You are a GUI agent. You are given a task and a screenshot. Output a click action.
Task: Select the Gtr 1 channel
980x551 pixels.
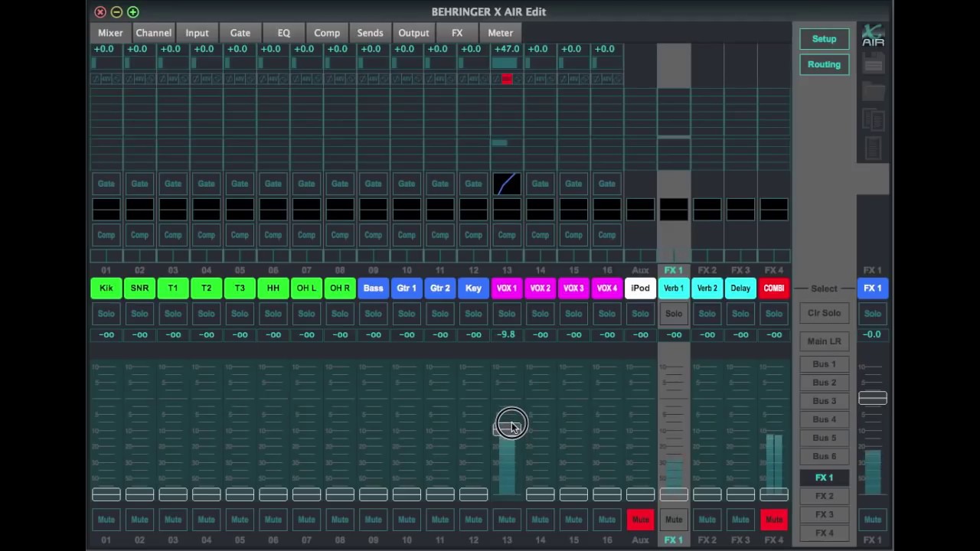(x=407, y=289)
